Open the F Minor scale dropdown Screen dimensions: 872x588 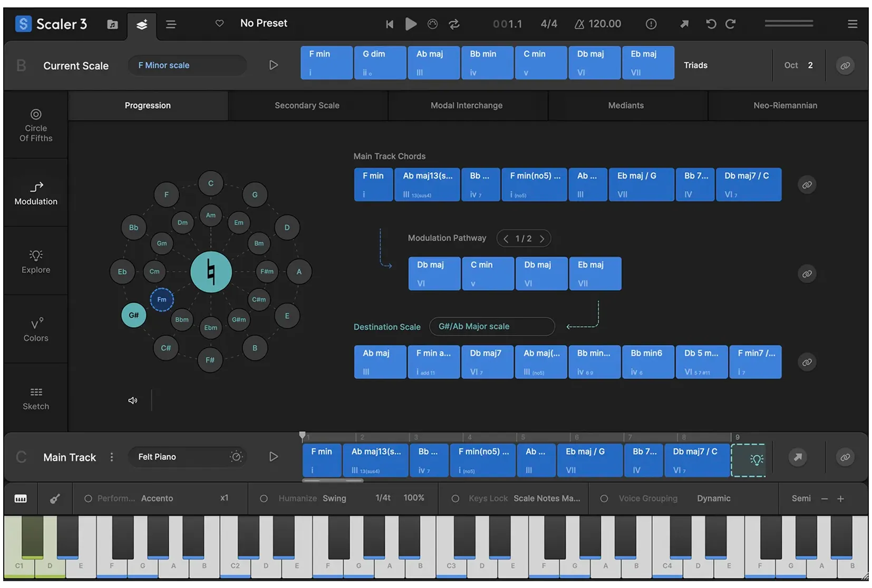(187, 65)
